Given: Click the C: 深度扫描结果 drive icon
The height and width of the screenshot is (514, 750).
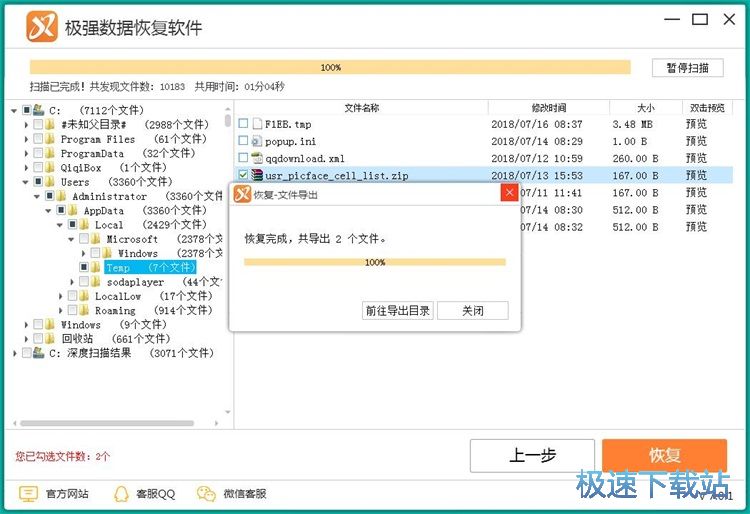Looking at the screenshot, I should click(39, 353).
